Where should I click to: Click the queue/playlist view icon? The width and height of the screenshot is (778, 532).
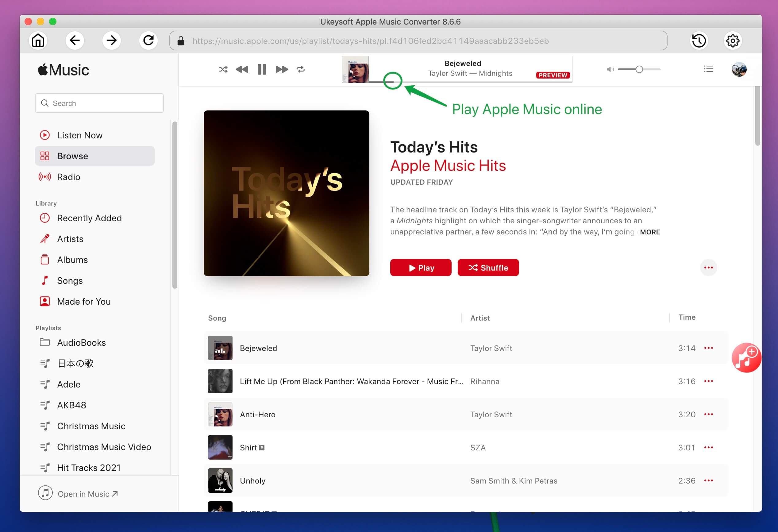pyautogui.click(x=708, y=69)
